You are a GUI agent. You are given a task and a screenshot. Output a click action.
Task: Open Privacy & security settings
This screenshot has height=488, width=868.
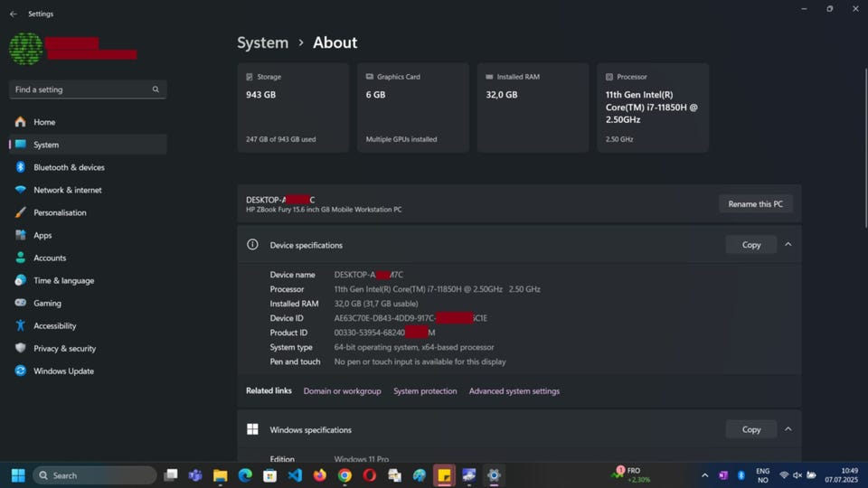64,348
